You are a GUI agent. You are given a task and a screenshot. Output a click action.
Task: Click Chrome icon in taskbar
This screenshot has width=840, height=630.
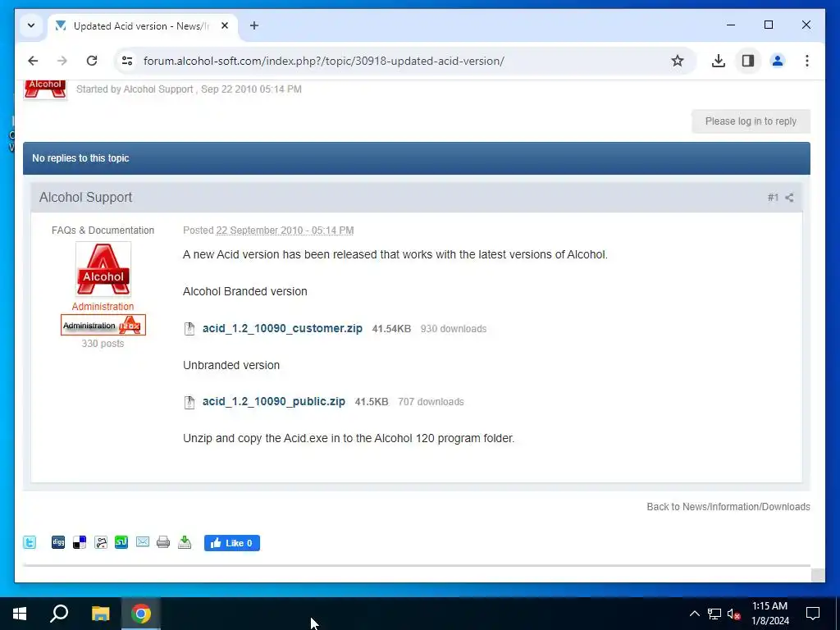coord(141,614)
